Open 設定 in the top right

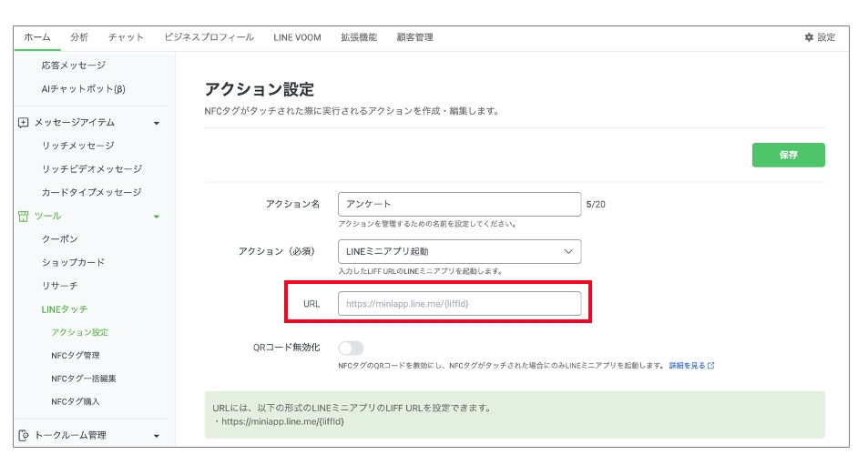tap(821, 37)
